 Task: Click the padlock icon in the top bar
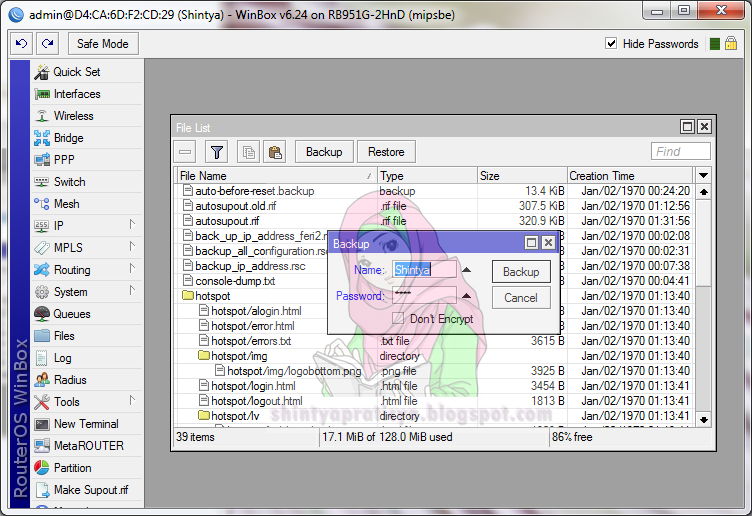coord(731,44)
